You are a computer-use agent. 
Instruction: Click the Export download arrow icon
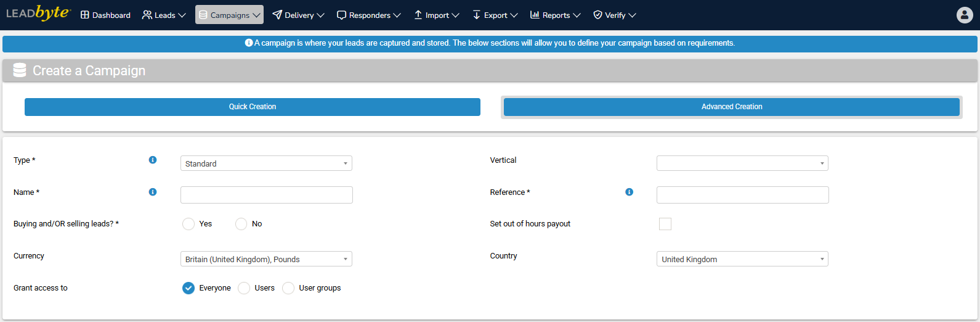tap(476, 15)
